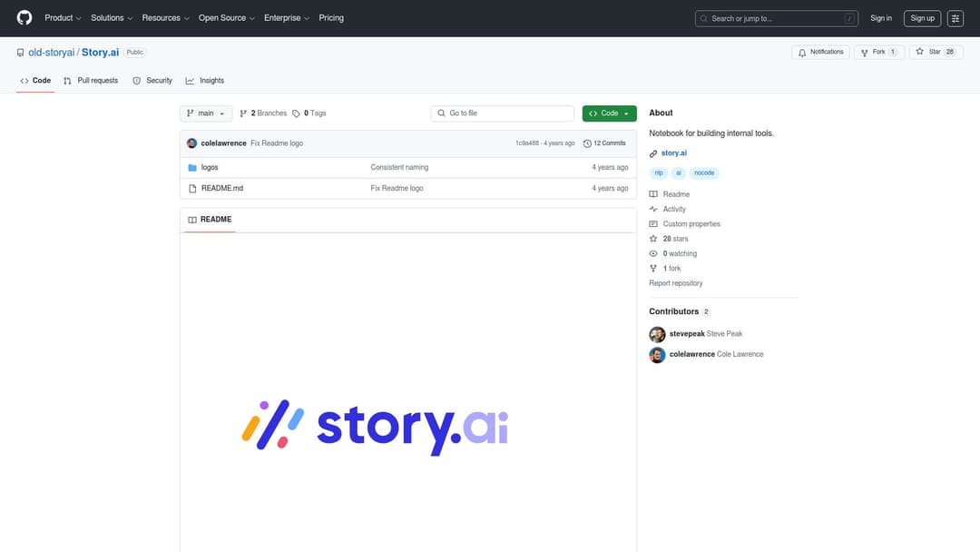Open the accessibility settings icon in header
980x552 pixels.
click(955, 18)
